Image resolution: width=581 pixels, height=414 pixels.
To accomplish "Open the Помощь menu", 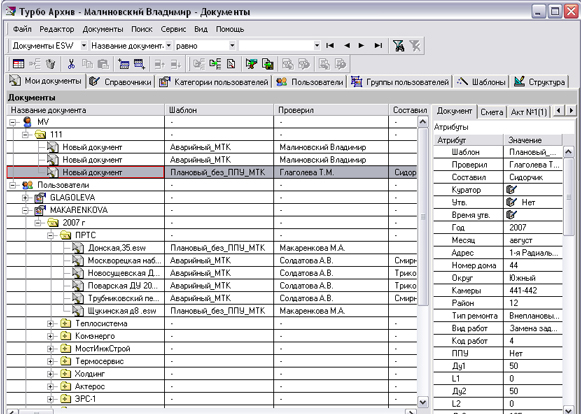I will pos(230,29).
